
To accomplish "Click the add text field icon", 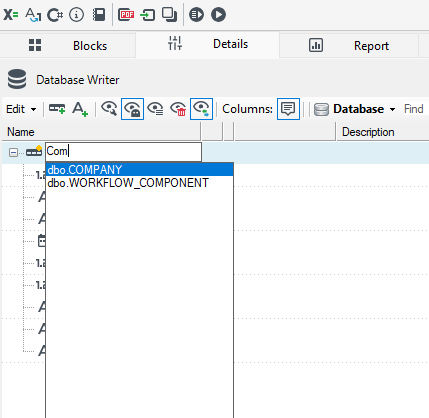I will pos(80,109).
